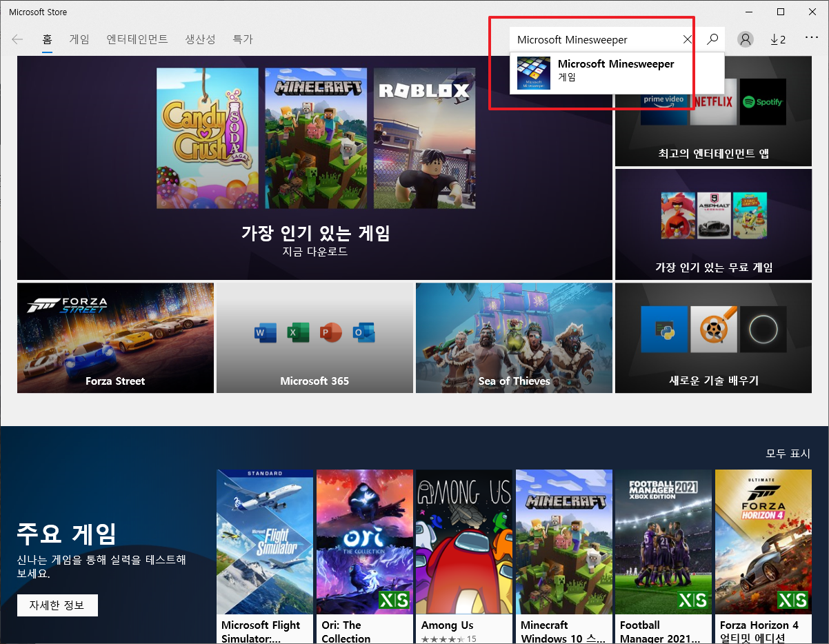Viewport: 829px width, 644px height.
Task: Click the Excel icon in Microsoft 365 tile
Action: pos(298,332)
